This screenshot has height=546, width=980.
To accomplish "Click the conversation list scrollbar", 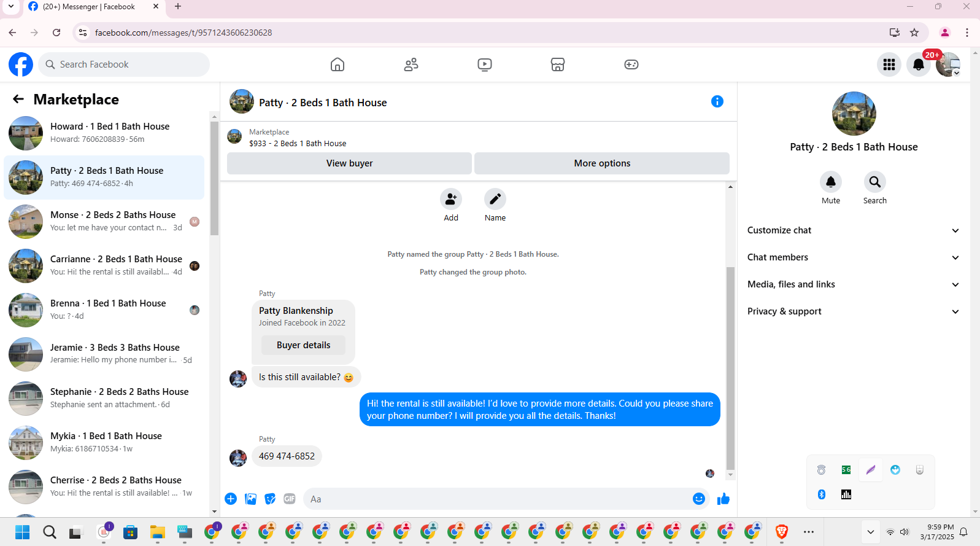I will click(214, 178).
